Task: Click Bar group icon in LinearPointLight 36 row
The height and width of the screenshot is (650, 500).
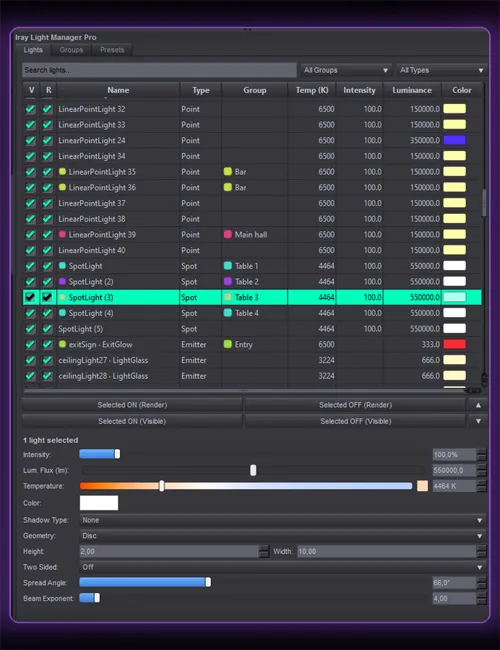Action: [x=228, y=187]
